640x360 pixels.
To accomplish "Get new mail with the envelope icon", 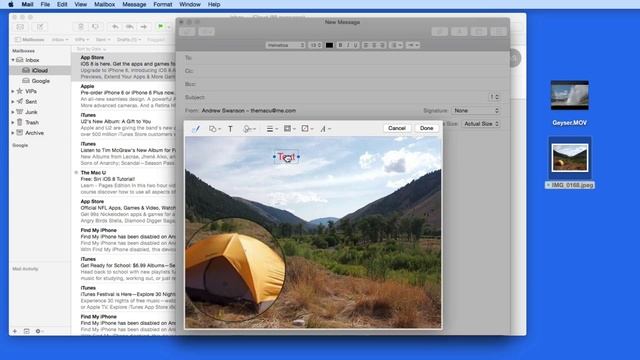I will (20, 27).
